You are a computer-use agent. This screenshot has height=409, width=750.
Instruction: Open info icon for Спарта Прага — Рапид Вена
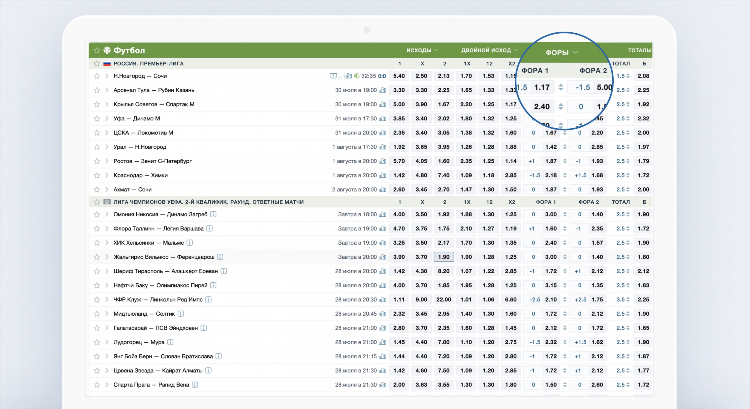195,385
